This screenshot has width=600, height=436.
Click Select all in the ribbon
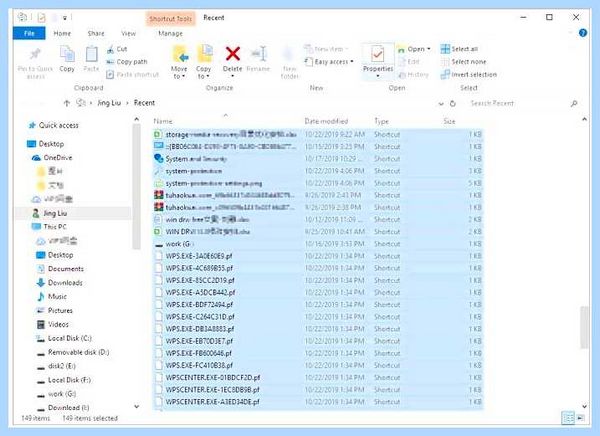pos(459,49)
